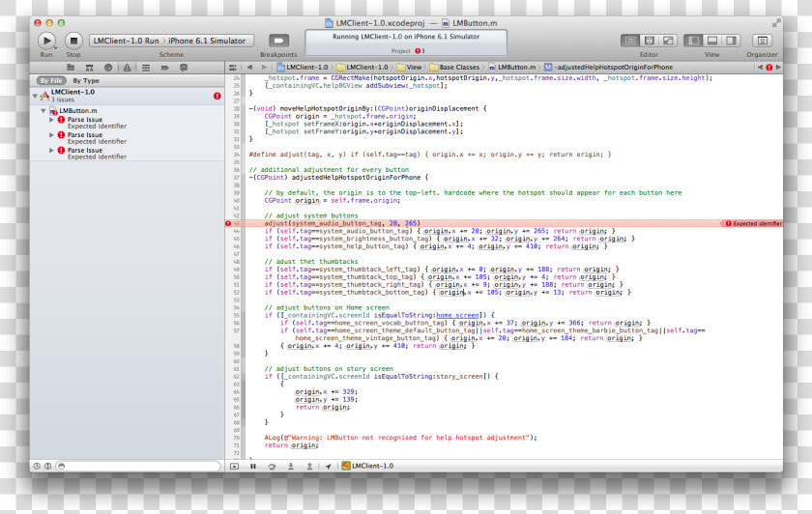
Task: Enter full screen via title bar arrows
Action: [x=775, y=23]
